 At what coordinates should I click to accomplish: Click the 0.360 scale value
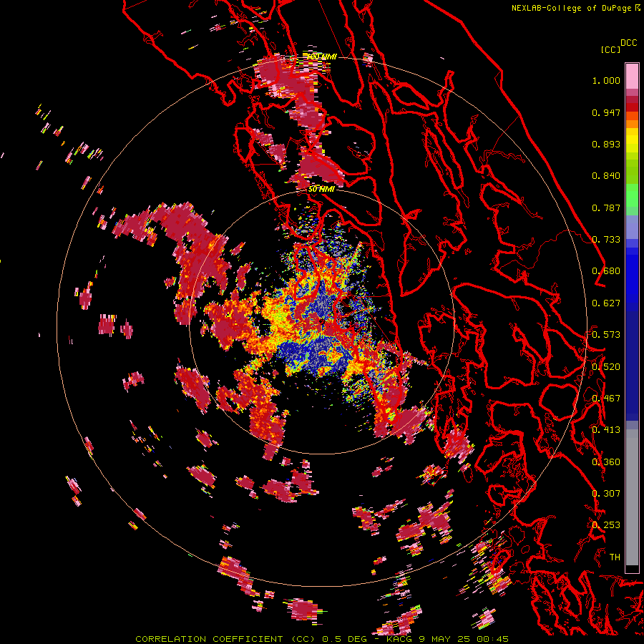606,462
